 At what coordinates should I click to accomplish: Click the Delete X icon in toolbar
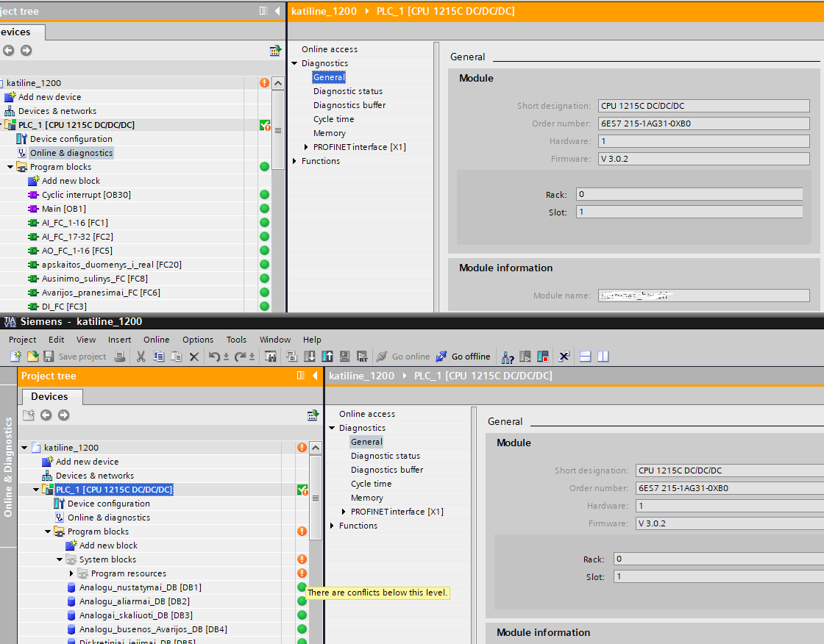194,357
